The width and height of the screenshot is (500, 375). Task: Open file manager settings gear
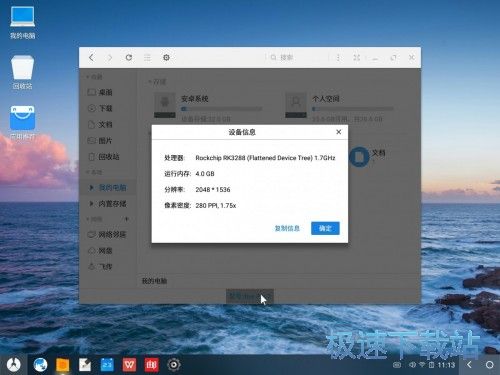coord(166,58)
